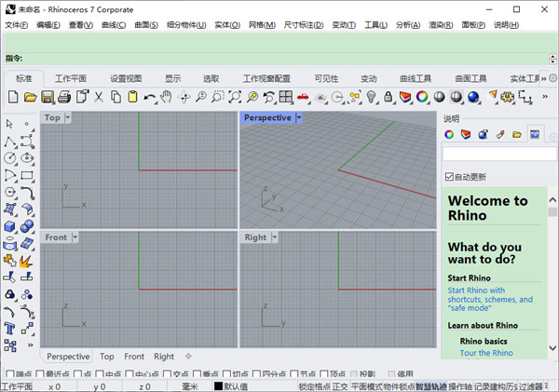Enable the 中点 object snap checkbox
The height and width of the screenshot is (392, 559).
coord(101,374)
